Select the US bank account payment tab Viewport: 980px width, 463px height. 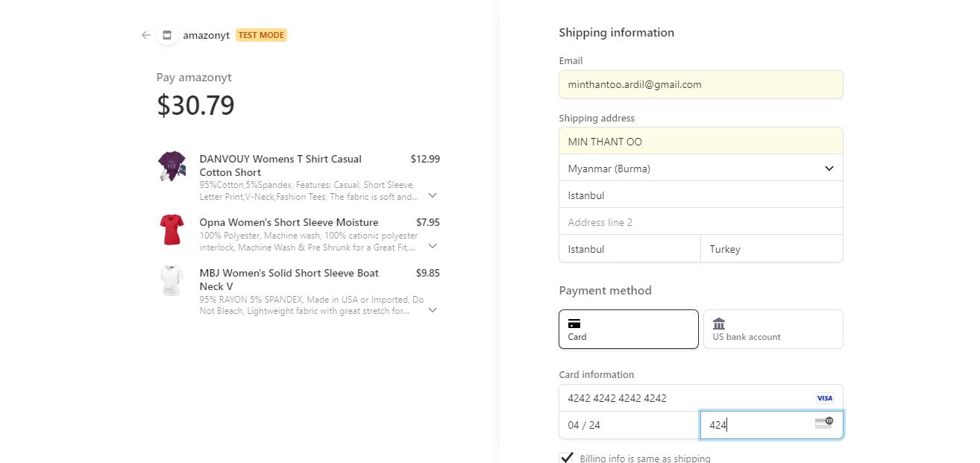tap(773, 329)
